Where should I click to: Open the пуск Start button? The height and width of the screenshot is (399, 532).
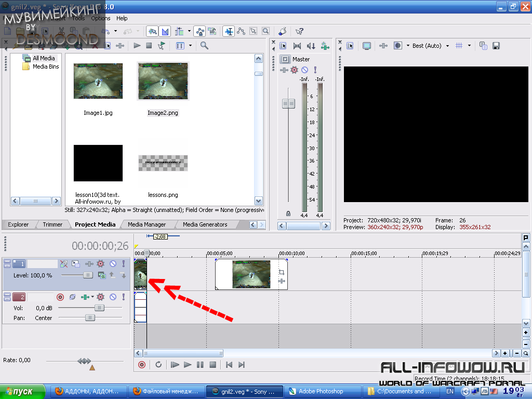pyautogui.click(x=23, y=392)
